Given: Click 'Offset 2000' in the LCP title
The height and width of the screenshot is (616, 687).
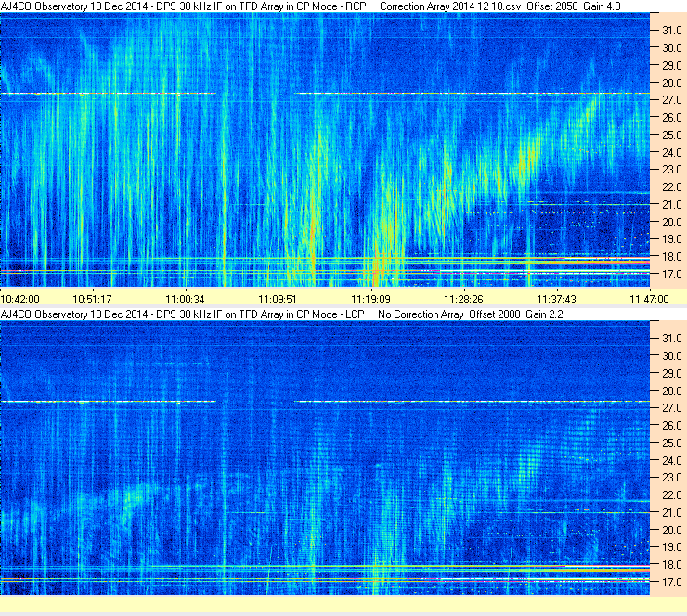Looking at the screenshot, I should (495, 314).
